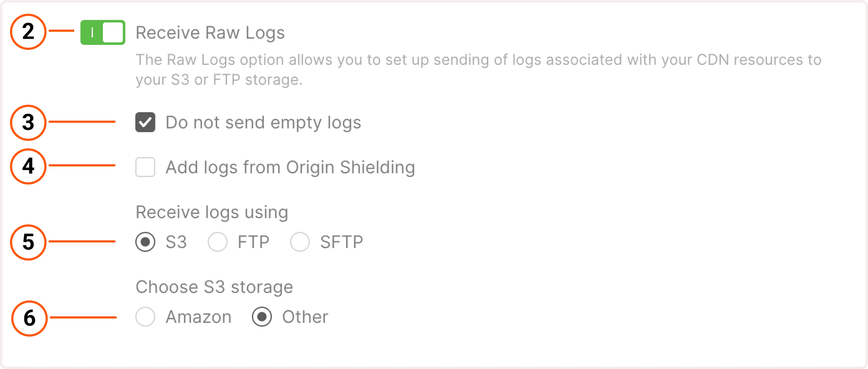The width and height of the screenshot is (868, 369).
Task: Enable Add logs from Origin Shielding
Action: pyautogui.click(x=145, y=167)
